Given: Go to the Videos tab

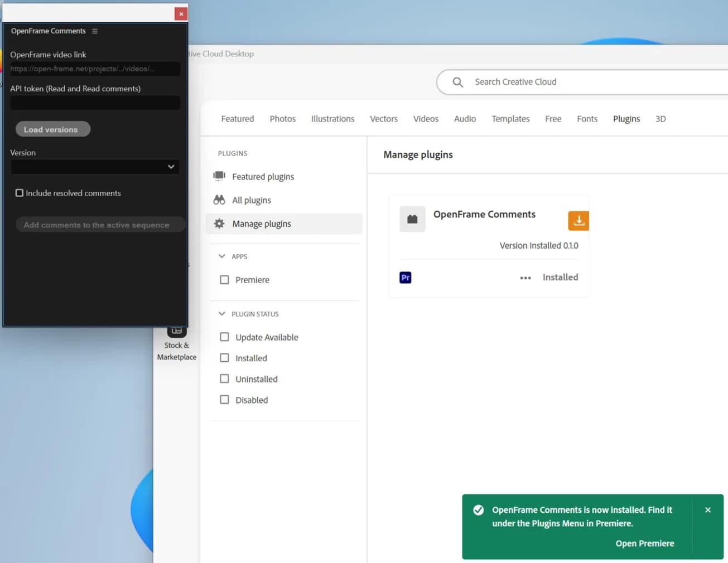Looking at the screenshot, I should tap(426, 119).
